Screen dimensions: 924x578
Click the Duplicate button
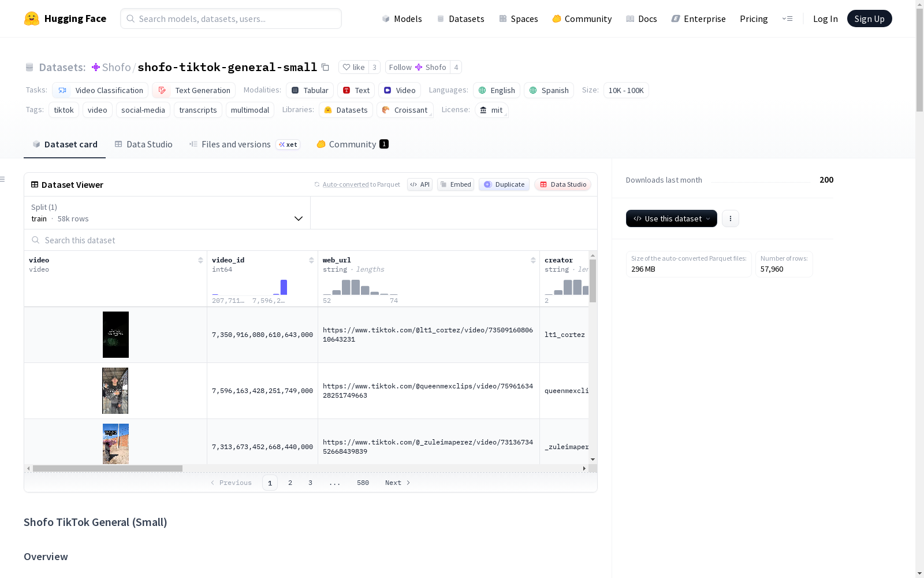(504, 184)
